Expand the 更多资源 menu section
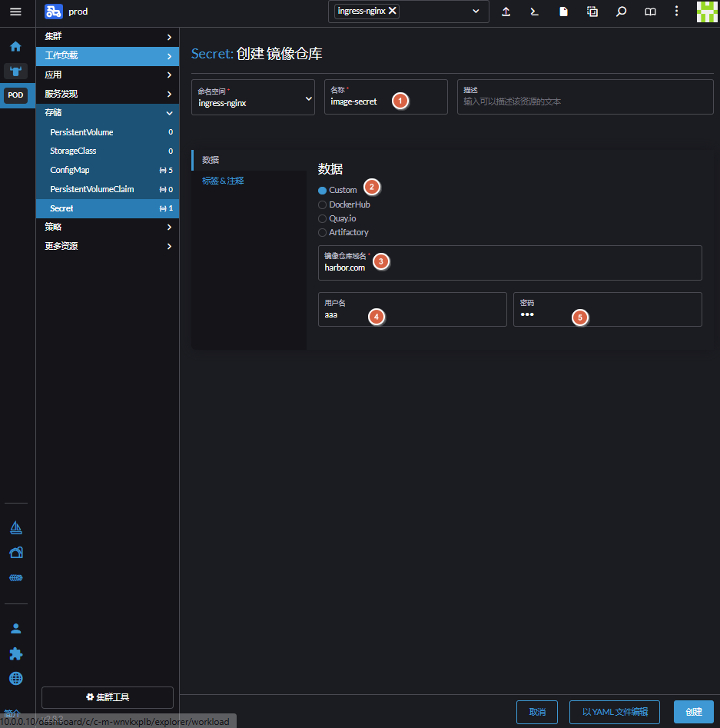This screenshot has width=720, height=728. pyautogui.click(x=108, y=246)
